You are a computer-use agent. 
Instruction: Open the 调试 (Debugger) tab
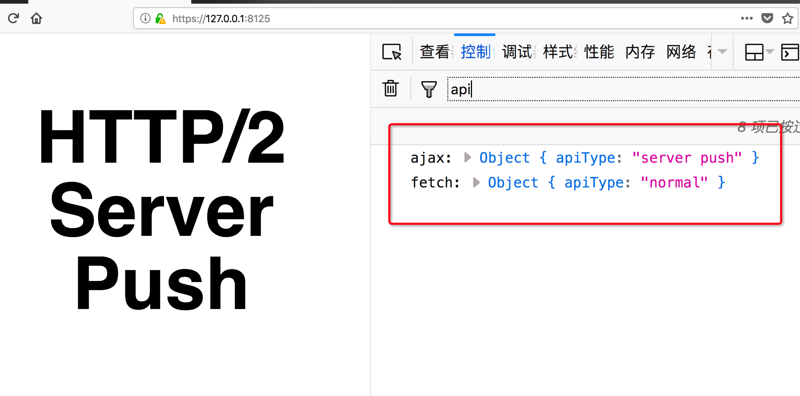coord(517,52)
